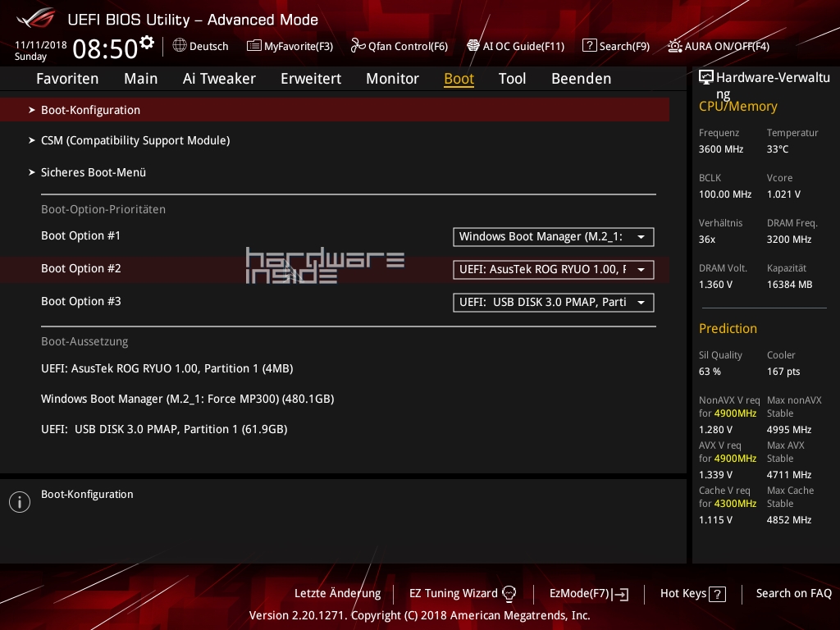This screenshot has height=630, width=840.
Task: Click the Boot Option #3 label
Action: [x=81, y=301]
